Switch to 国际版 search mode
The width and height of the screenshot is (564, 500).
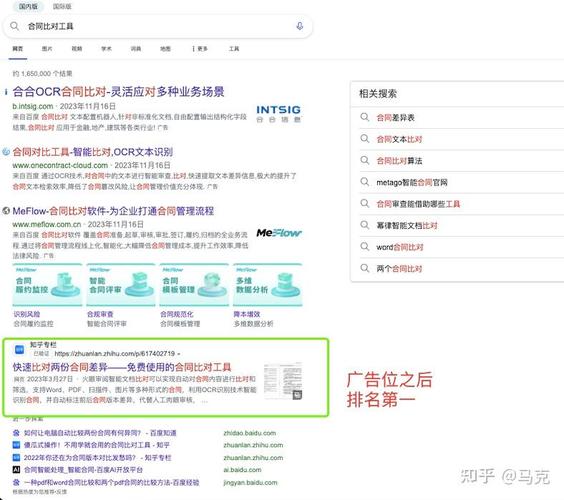click(x=62, y=6)
